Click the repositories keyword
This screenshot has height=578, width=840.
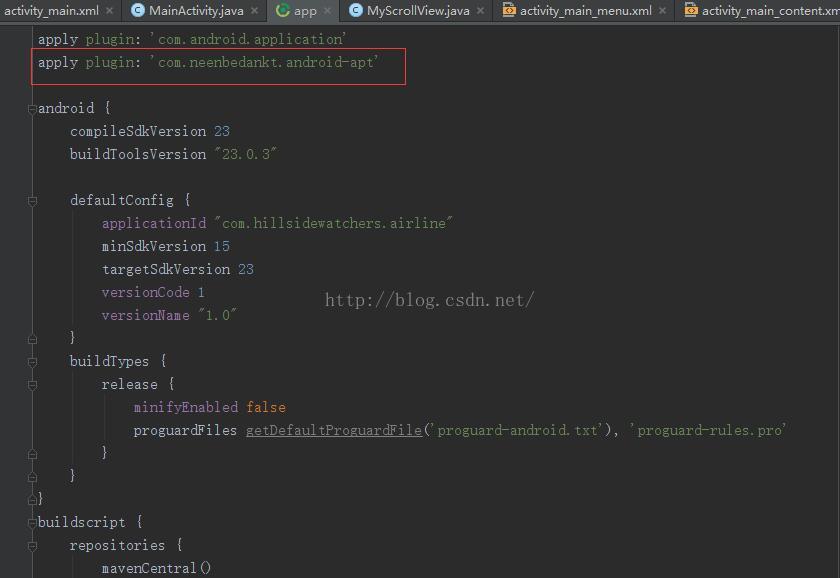pos(117,545)
